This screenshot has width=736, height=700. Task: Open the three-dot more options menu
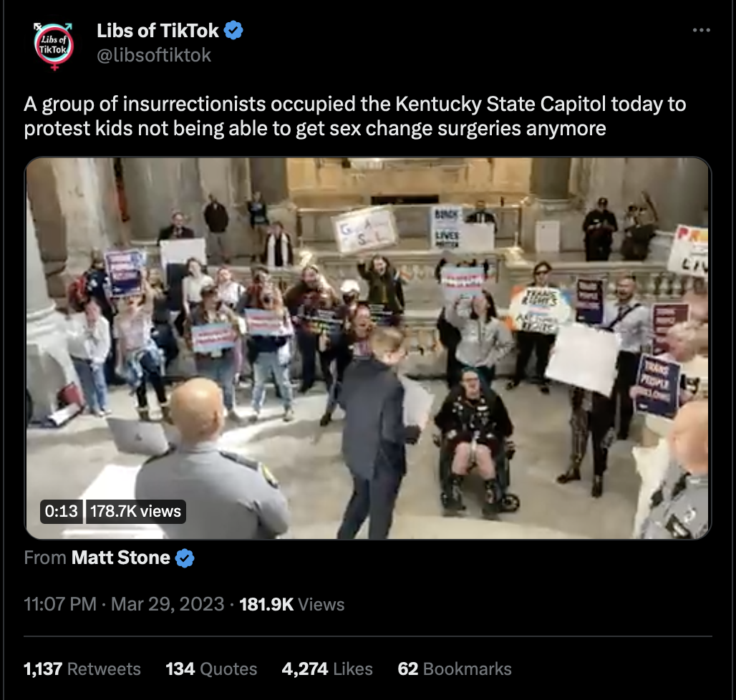(701, 30)
